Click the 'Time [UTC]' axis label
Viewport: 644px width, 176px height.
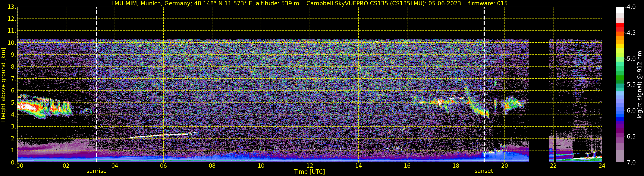coord(310,172)
